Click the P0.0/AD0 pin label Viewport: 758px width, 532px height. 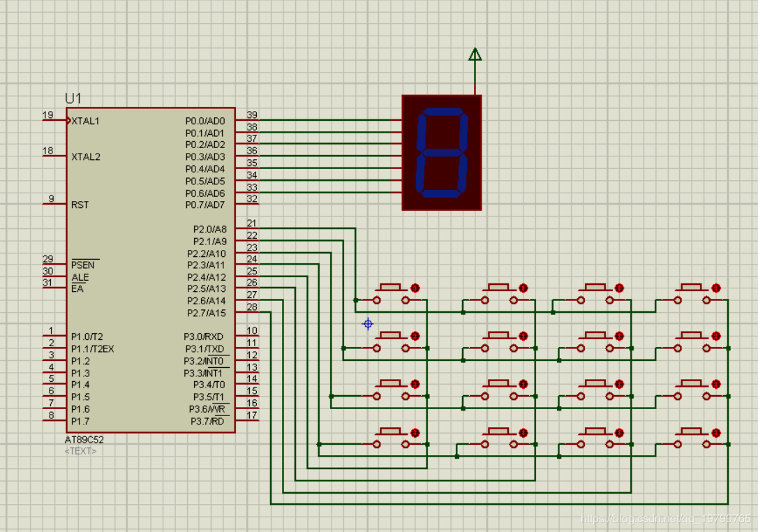[205, 121]
